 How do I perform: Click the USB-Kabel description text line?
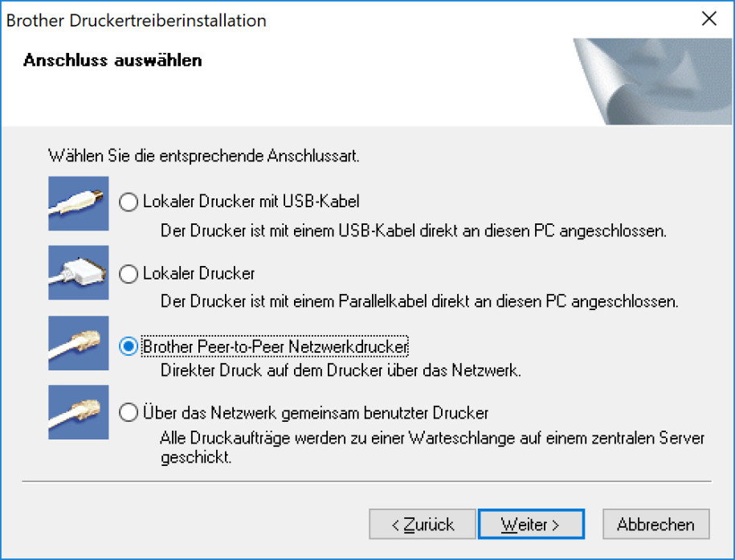coord(414,231)
